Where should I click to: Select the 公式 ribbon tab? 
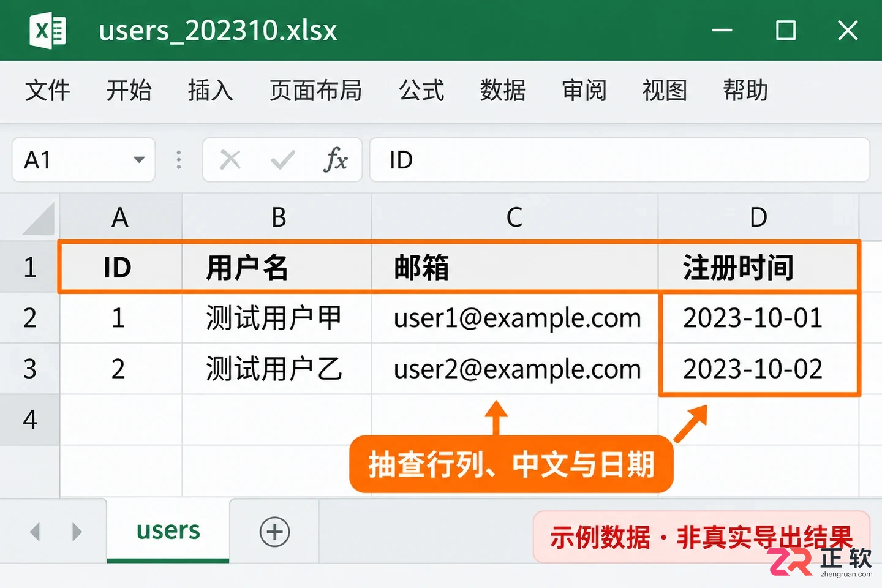(421, 91)
